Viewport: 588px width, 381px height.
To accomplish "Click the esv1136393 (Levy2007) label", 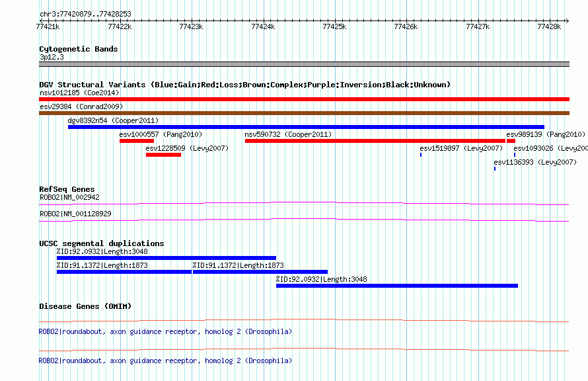I will pos(535,162).
